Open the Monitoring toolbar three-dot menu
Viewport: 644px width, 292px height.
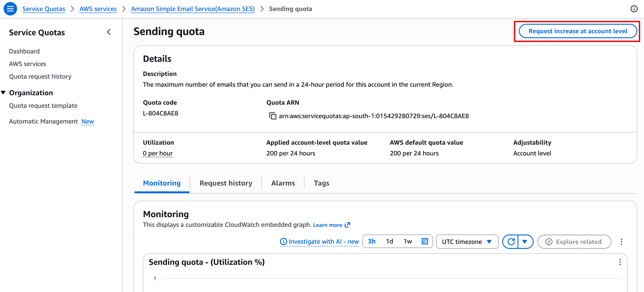[x=622, y=241]
